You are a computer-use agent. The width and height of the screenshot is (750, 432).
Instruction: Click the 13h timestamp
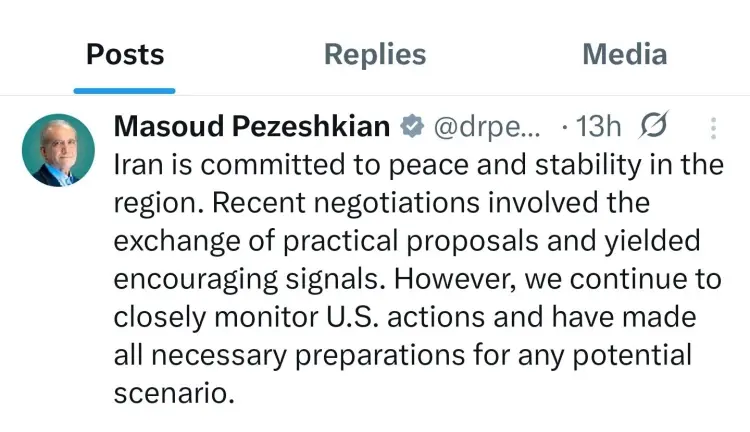click(599, 128)
